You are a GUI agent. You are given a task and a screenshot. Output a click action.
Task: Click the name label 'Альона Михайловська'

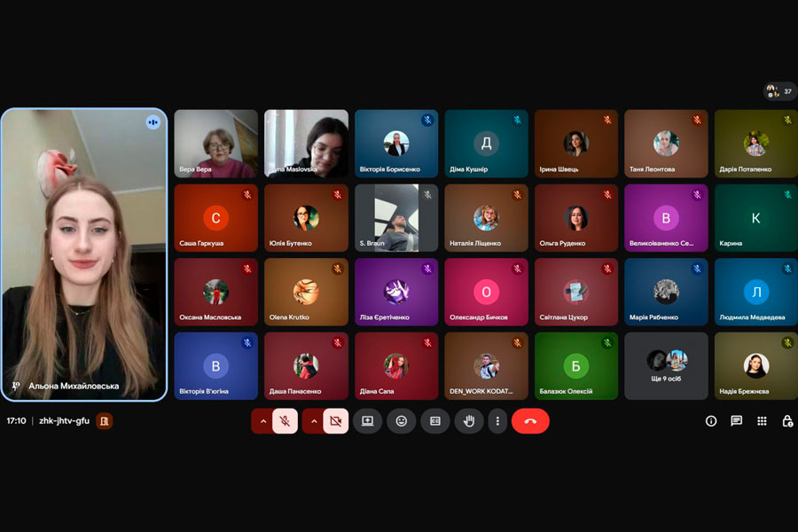[74, 386]
